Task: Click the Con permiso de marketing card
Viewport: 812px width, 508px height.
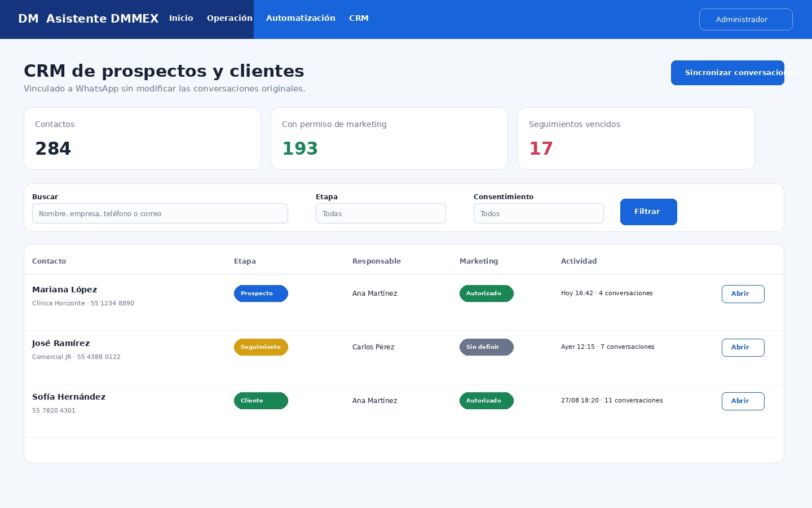Action: click(x=389, y=138)
